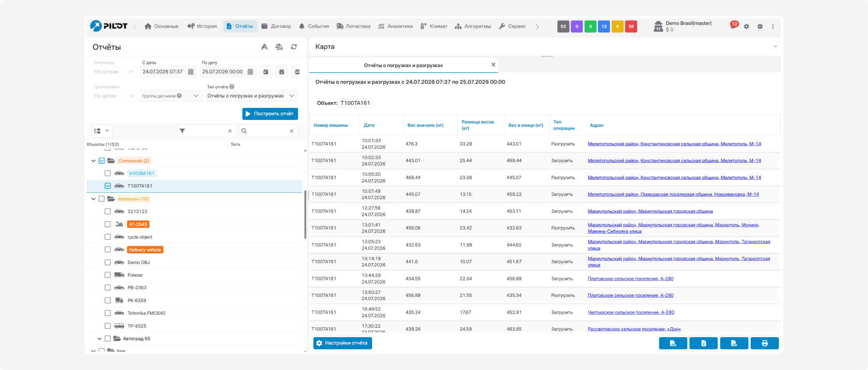
Task: Export report to Excel file
Action: [703, 343]
